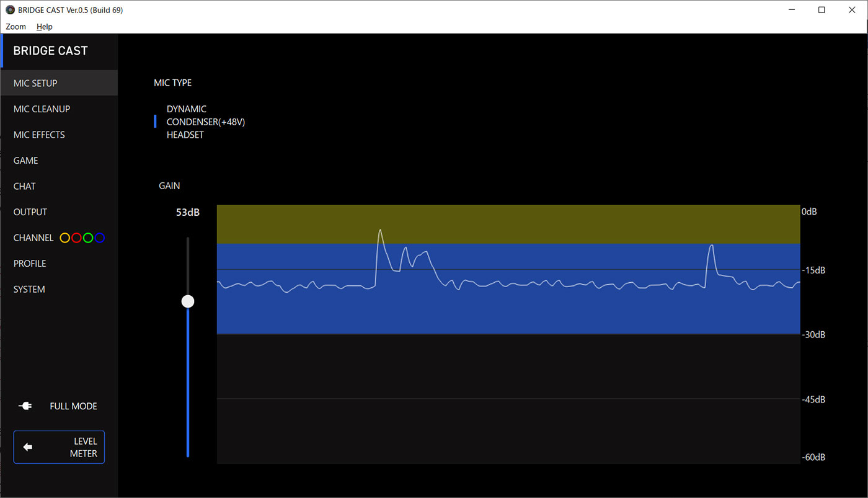The width and height of the screenshot is (868, 498).
Task: Click the GAIN label
Action: [169, 185]
